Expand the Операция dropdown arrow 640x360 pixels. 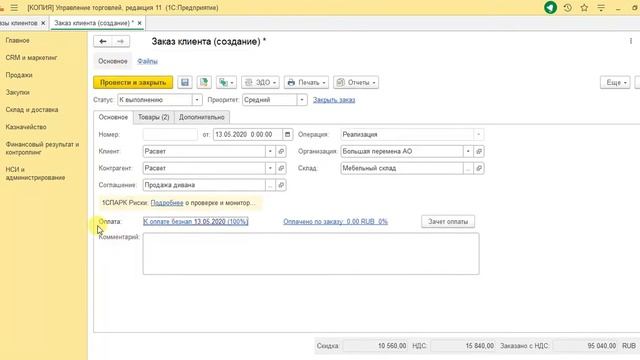coord(478,134)
